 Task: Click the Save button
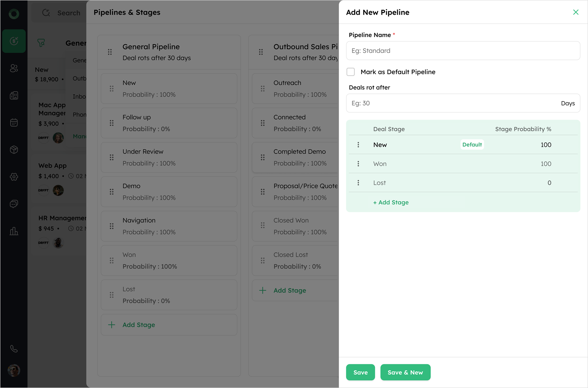coord(360,372)
